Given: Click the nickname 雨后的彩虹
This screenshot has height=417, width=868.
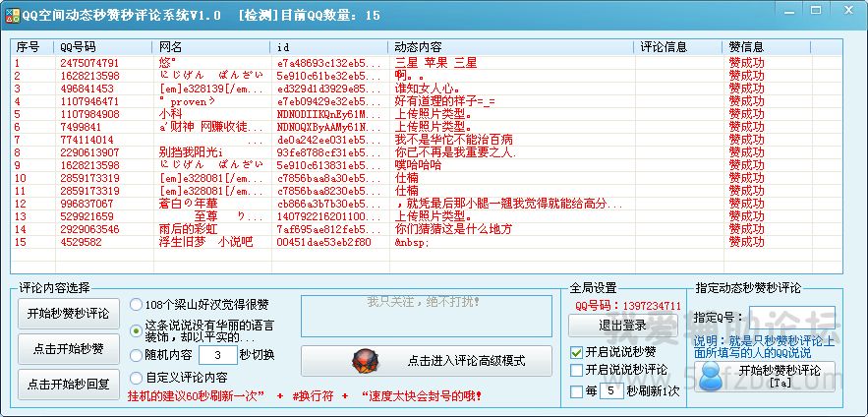Looking at the screenshot, I should coord(188,229).
